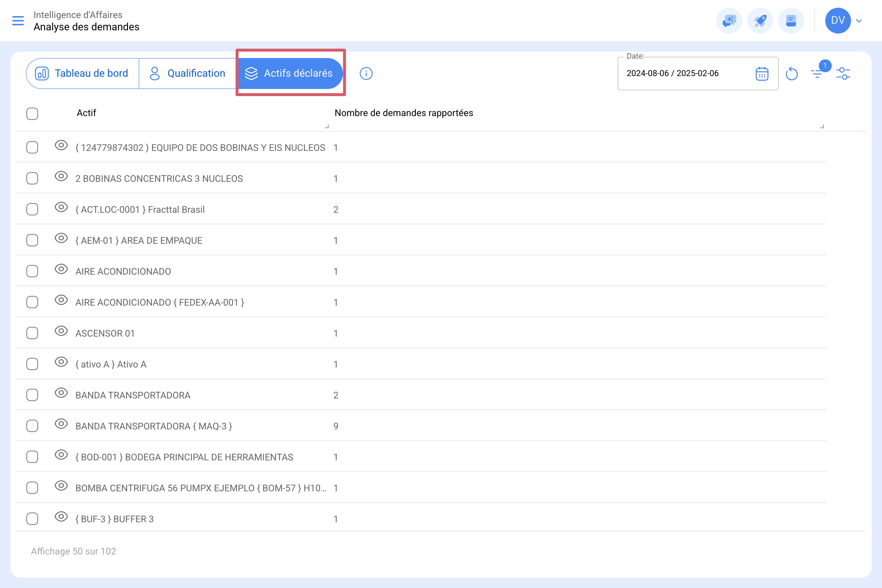Image resolution: width=882 pixels, height=588 pixels.
Task: Click the eye icon for 2 BOBINAS CONCENTRICAS
Action: point(61,176)
